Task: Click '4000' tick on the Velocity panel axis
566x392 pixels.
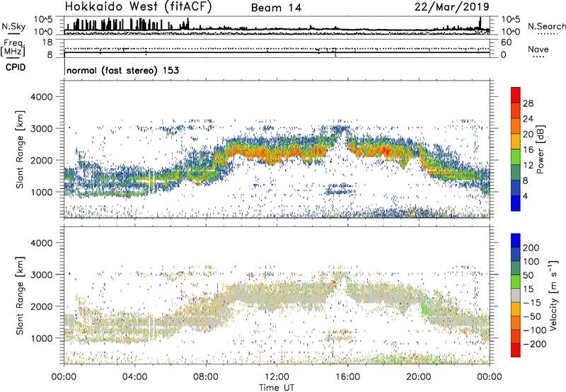Action: [42, 243]
